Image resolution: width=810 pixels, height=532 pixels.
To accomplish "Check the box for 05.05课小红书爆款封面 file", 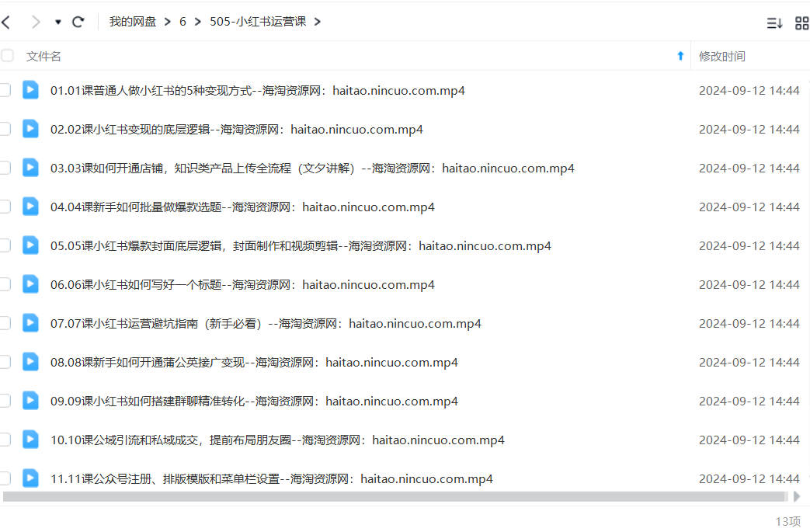I will (5, 245).
